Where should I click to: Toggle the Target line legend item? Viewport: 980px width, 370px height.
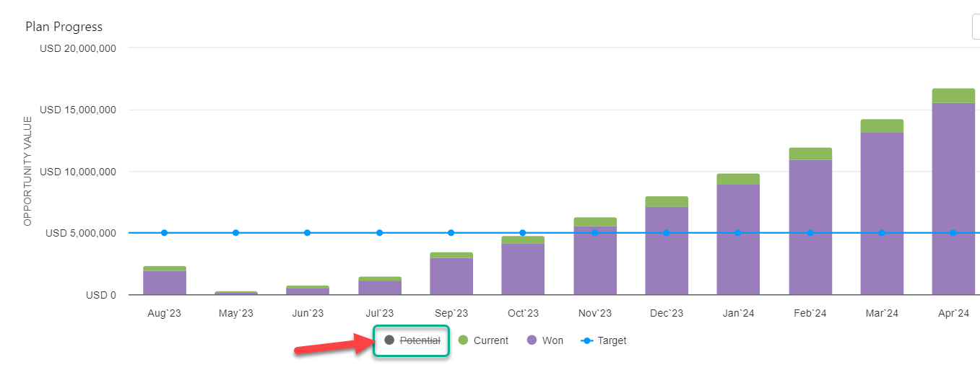[612, 340]
